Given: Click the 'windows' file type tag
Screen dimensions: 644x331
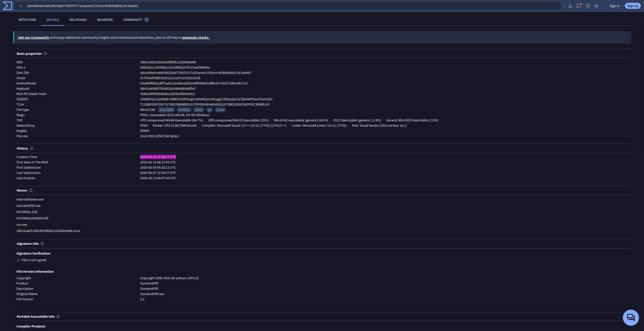Looking at the screenshot, I should (x=184, y=110).
